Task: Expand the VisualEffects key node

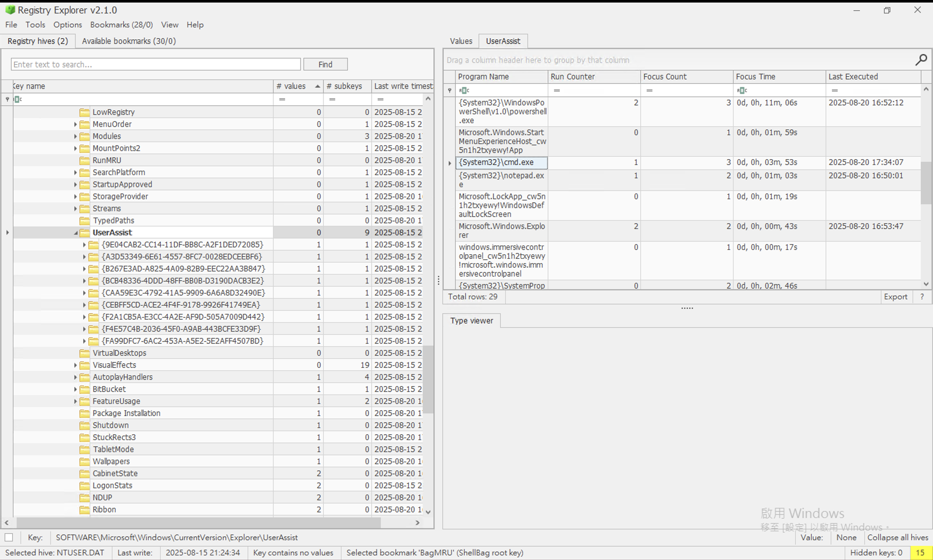Action: pyautogui.click(x=75, y=365)
